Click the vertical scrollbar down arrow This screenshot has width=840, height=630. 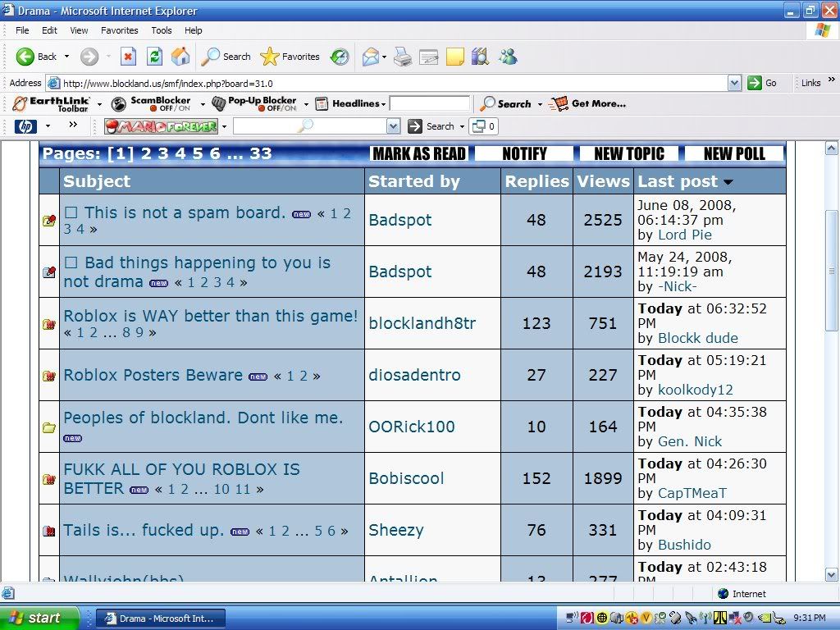(831, 574)
